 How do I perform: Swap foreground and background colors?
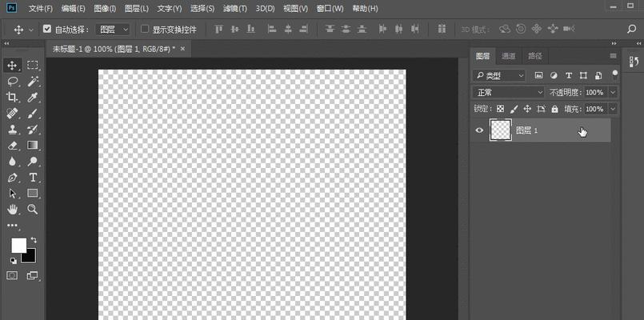pos(34,240)
